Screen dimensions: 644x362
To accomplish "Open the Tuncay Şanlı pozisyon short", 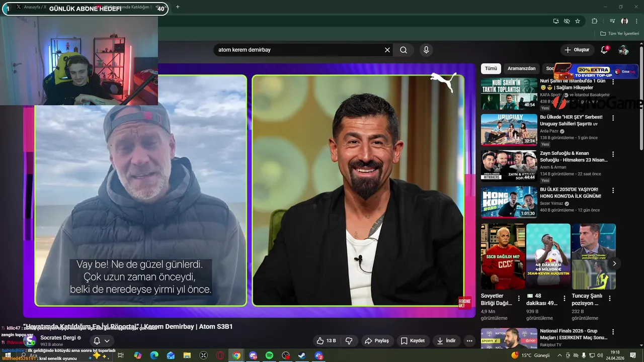I will click(x=594, y=256).
